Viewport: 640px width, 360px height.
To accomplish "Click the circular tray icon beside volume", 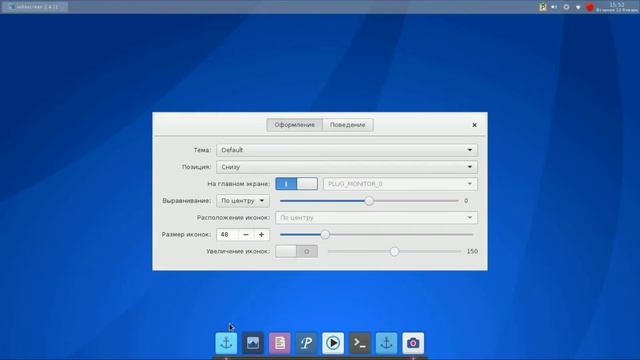I will point(566,7).
